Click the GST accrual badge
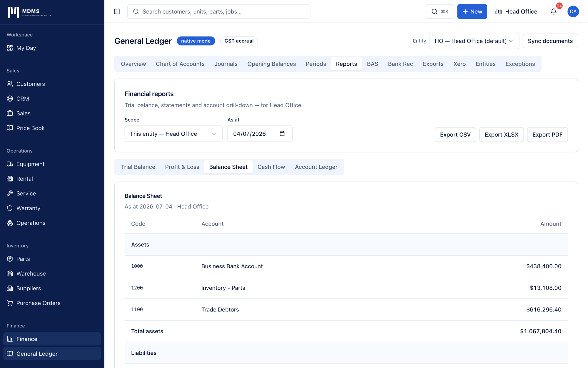This screenshot has height=368, width=588. (x=239, y=41)
